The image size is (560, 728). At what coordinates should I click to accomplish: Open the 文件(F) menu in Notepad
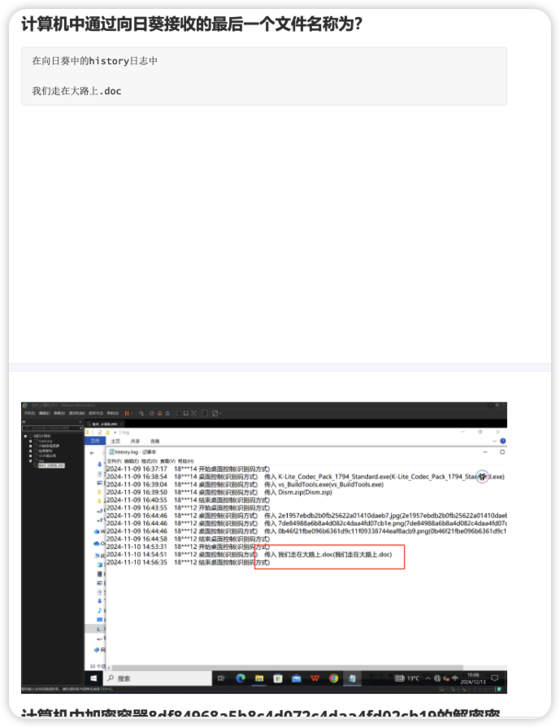tap(115, 460)
